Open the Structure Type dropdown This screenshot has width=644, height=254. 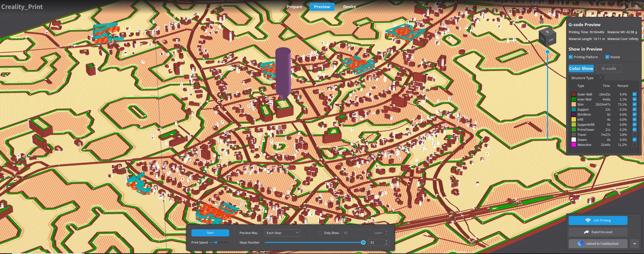pos(587,78)
